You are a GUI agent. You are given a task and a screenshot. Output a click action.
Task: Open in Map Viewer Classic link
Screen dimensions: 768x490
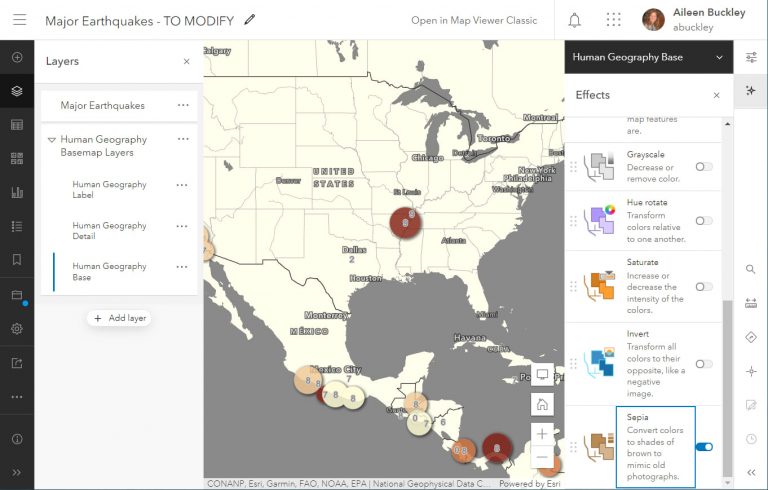pyautogui.click(x=474, y=20)
